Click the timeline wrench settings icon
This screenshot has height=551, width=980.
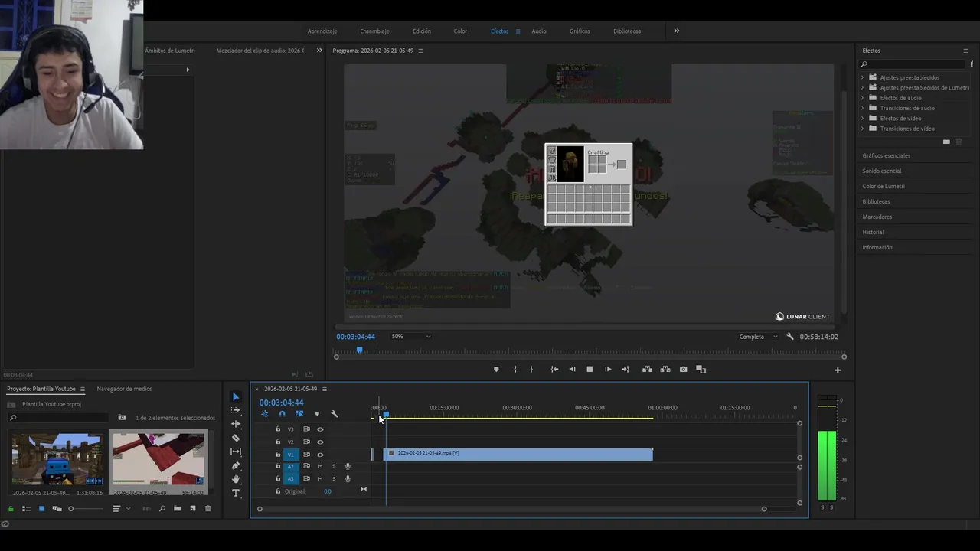334,414
